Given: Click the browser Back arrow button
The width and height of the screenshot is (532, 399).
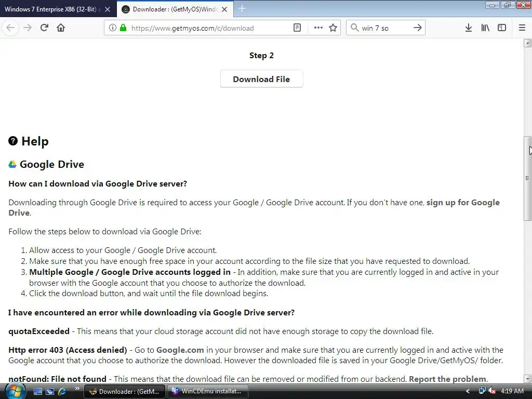Looking at the screenshot, I should [10, 28].
